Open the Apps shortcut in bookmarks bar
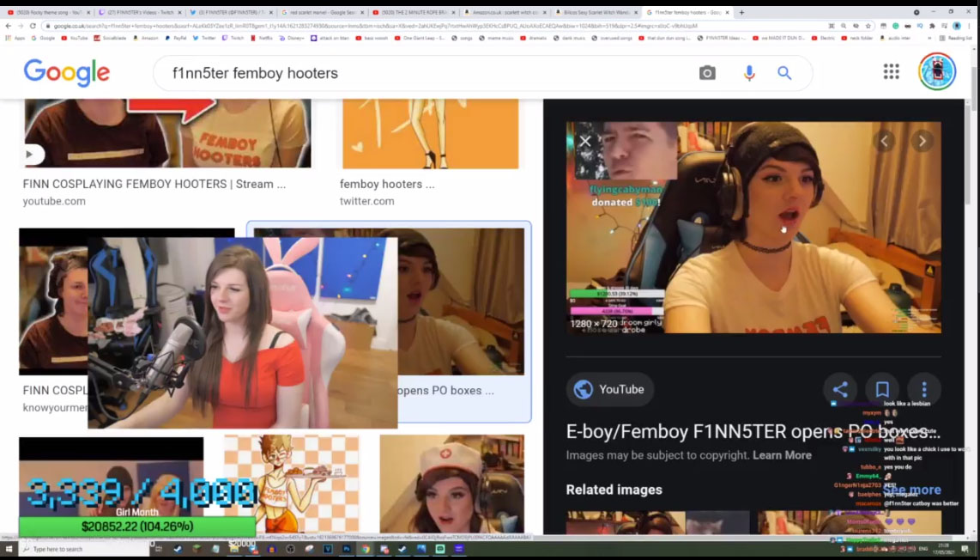The height and width of the screenshot is (560, 980). click(x=15, y=38)
